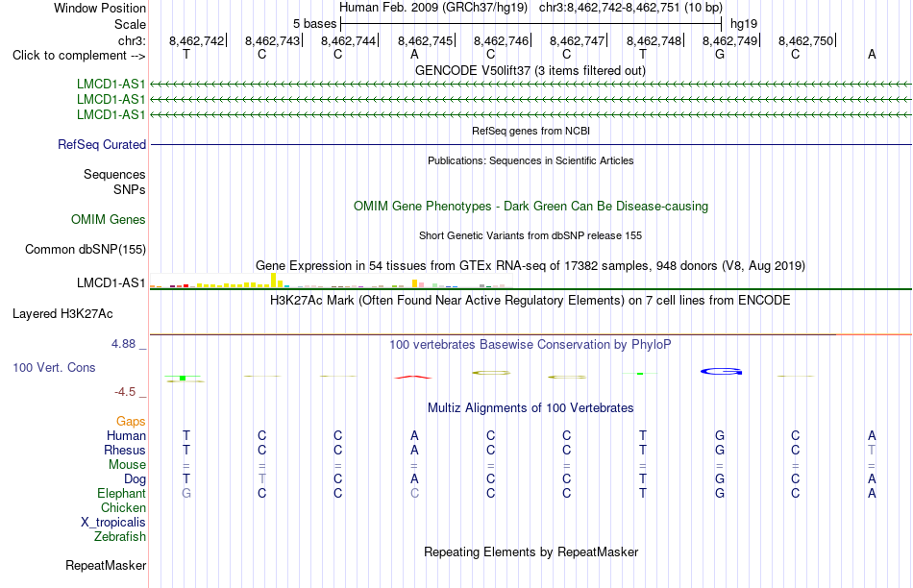Click the tallest yellow GTEx expression bar
This screenshot has height=588, width=913.
[x=274, y=280]
